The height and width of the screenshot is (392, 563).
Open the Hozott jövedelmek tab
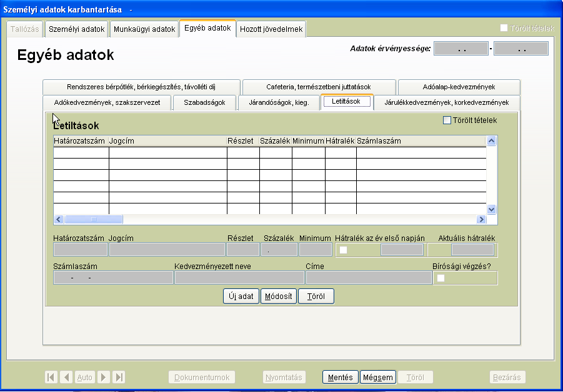pos(271,29)
